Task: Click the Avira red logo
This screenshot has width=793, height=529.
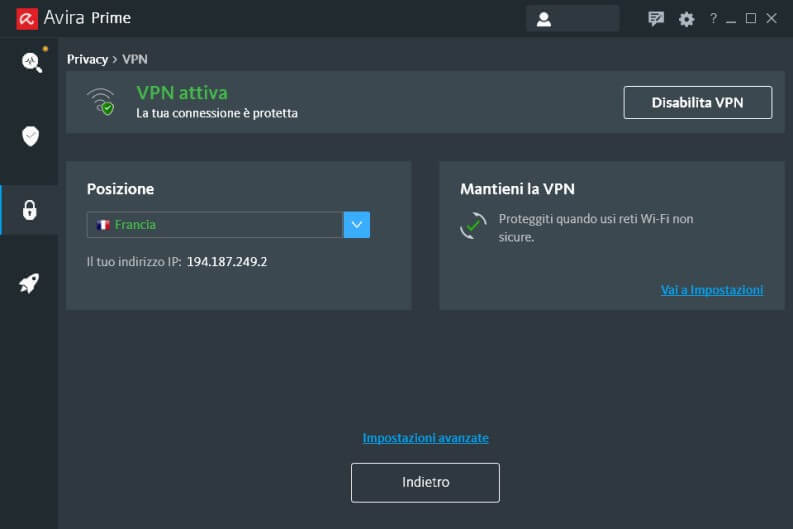Action: point(27,19)
